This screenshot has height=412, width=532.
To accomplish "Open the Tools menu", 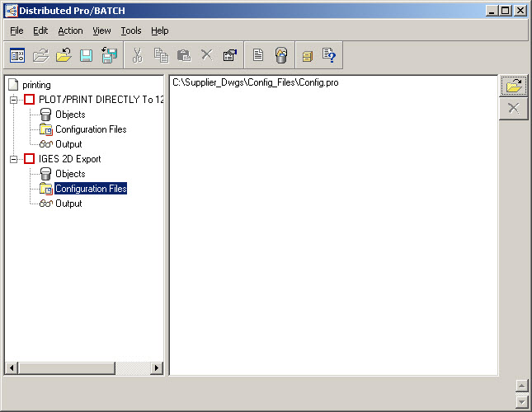I will tap(131, 30).
